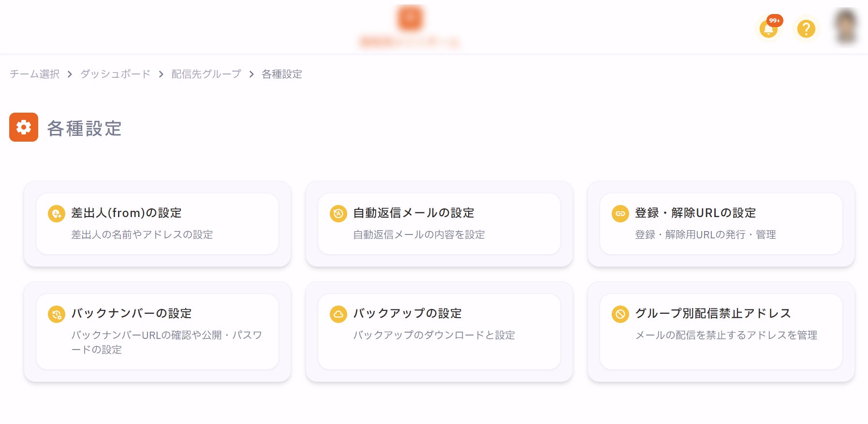Go to チーム選択 in breadcrumb

click(35, 74)
